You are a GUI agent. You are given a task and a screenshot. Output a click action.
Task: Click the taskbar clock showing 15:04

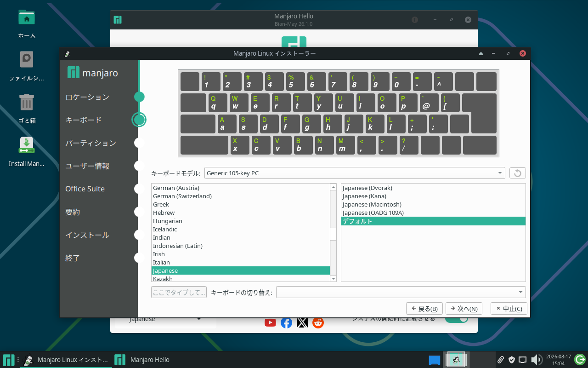pos(558,360)
